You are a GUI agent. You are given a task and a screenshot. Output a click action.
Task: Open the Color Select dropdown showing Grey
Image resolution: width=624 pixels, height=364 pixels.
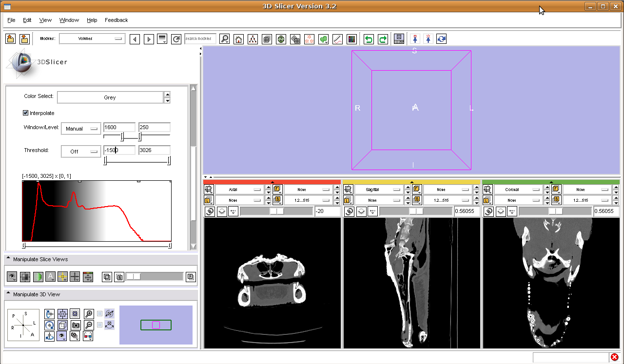tap(110, 97)
